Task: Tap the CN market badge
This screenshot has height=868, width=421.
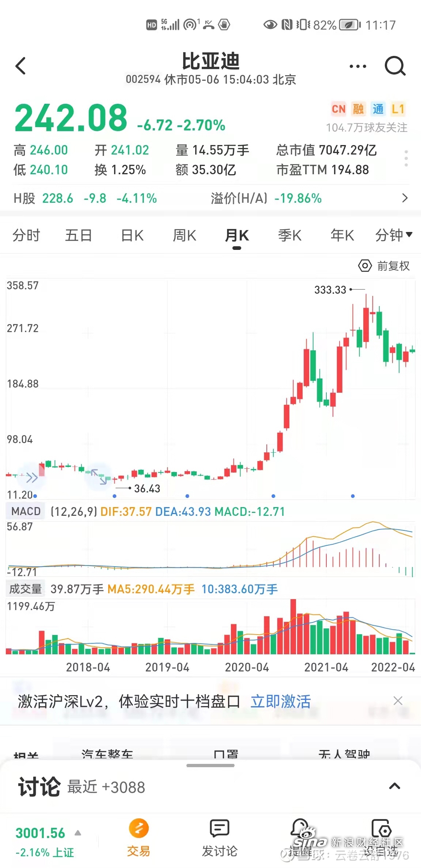Action: 338,109
